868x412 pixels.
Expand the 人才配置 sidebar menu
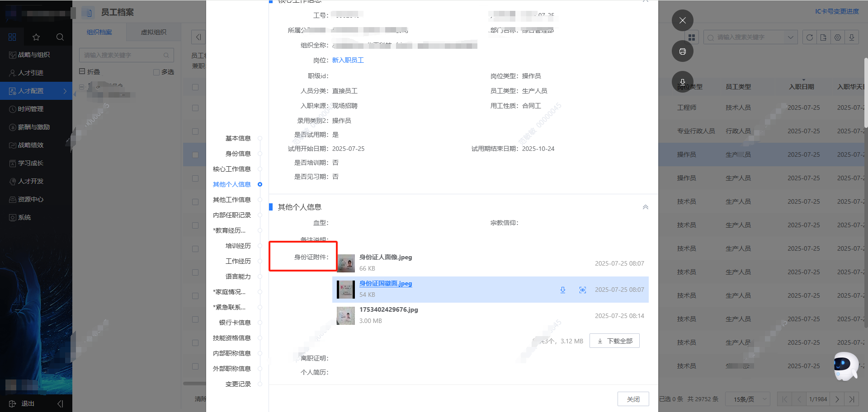(36, 91)
